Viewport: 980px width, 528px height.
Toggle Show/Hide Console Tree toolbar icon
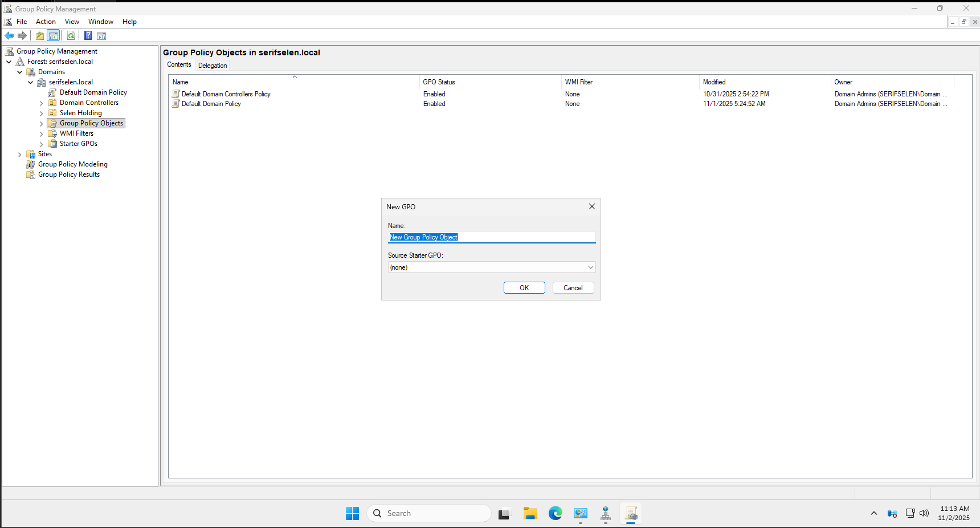tap(54, 36)
